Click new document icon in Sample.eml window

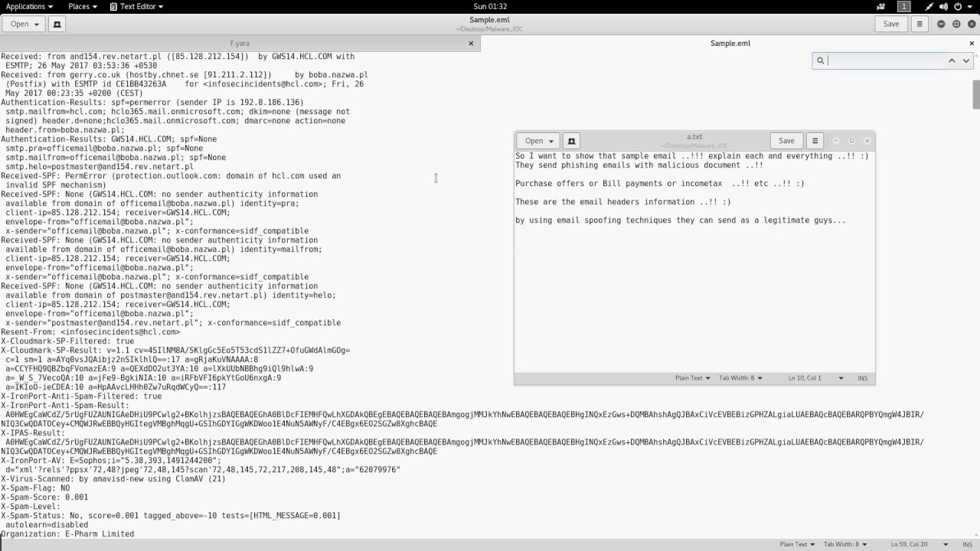click(57, 24)
